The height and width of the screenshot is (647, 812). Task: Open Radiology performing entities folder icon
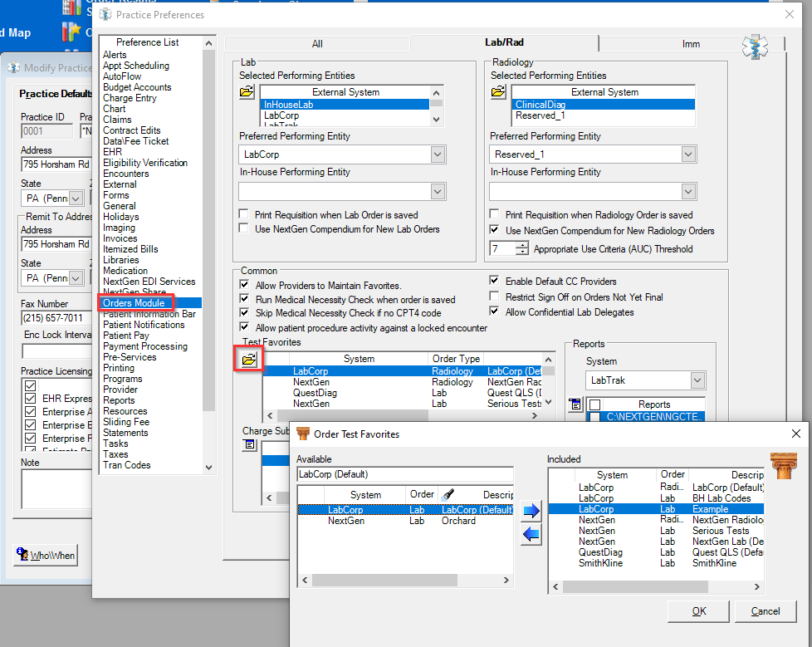[498, 92]
